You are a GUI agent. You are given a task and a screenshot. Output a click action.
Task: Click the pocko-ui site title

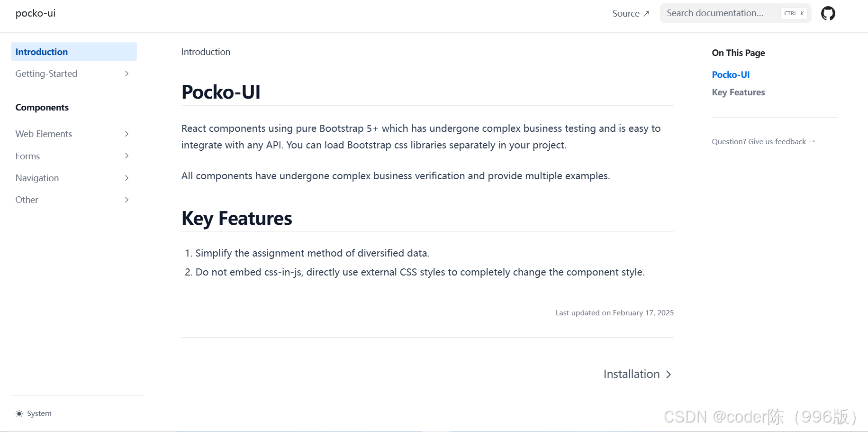[35, 13]
